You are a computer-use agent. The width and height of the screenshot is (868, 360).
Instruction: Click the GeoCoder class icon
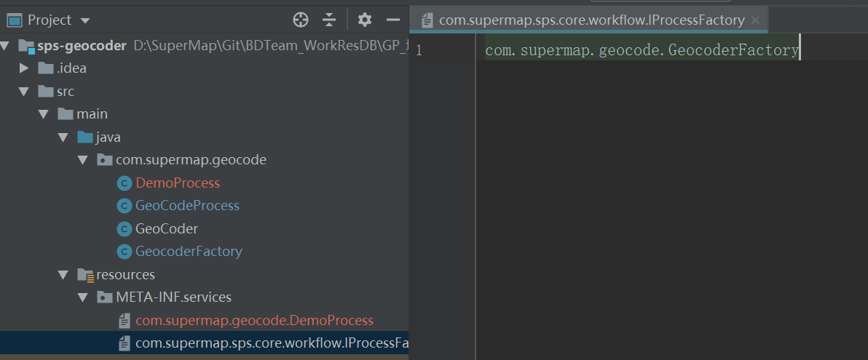124,229
